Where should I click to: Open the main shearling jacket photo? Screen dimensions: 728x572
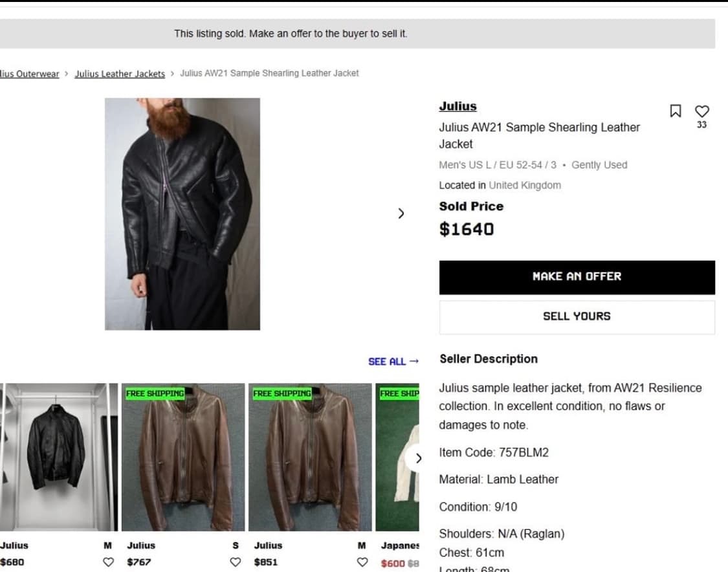[182, 214]
